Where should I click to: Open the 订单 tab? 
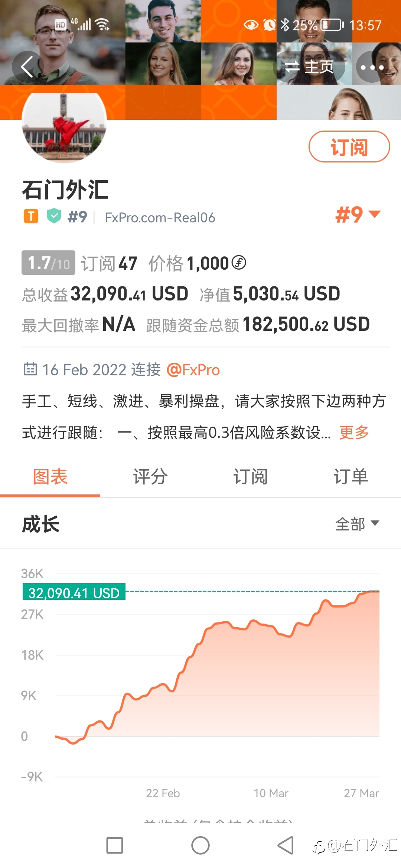(351, 477)
